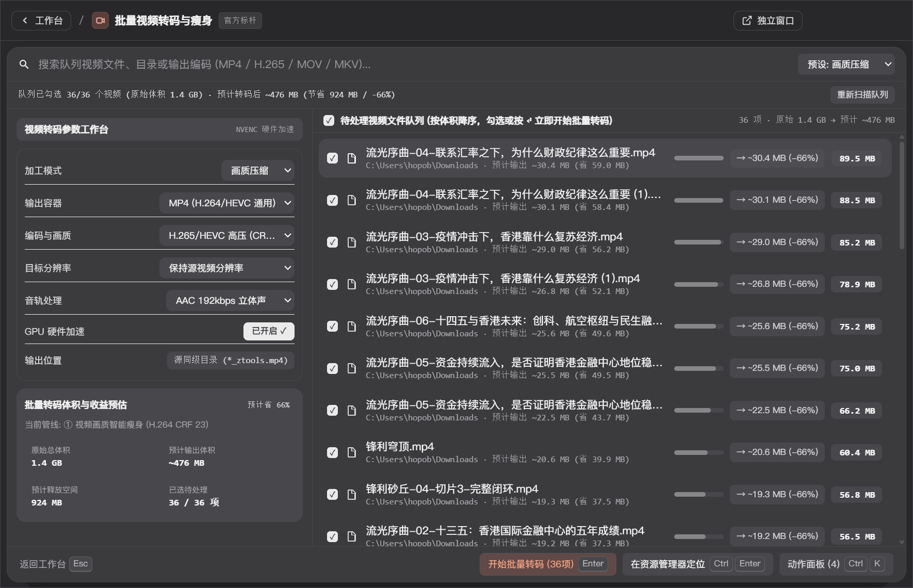Screen dimensions: 913x588
Task: Click 重新扫描队列 button
Action: point(862,95)
